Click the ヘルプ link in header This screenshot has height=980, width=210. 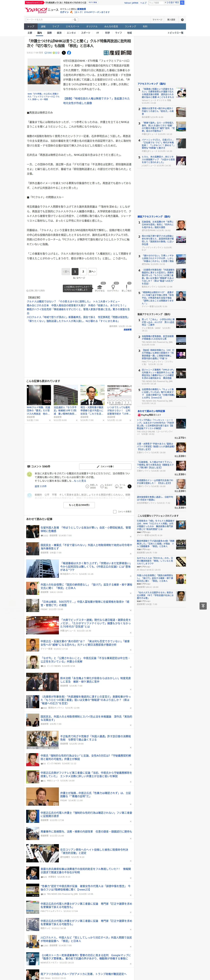coord(143,3)
